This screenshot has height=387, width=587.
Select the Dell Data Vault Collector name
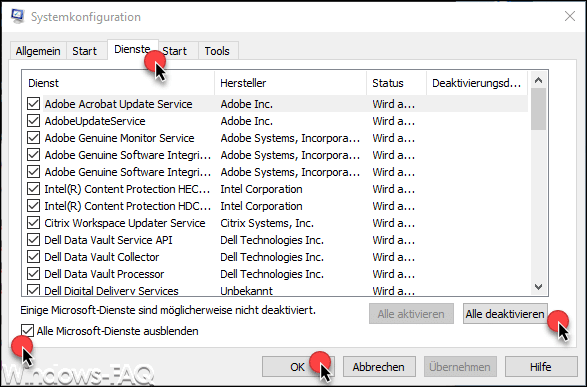pyautogui.click(x=101, y=257)
